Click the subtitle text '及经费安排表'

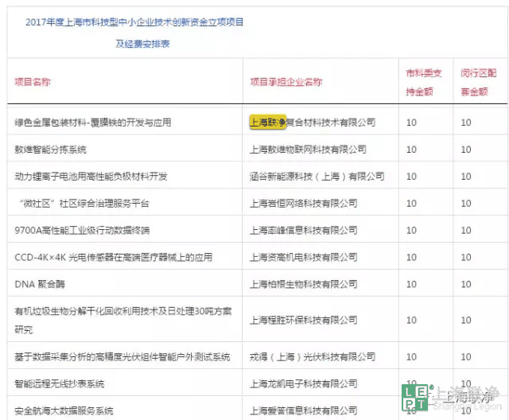[142, 44]
